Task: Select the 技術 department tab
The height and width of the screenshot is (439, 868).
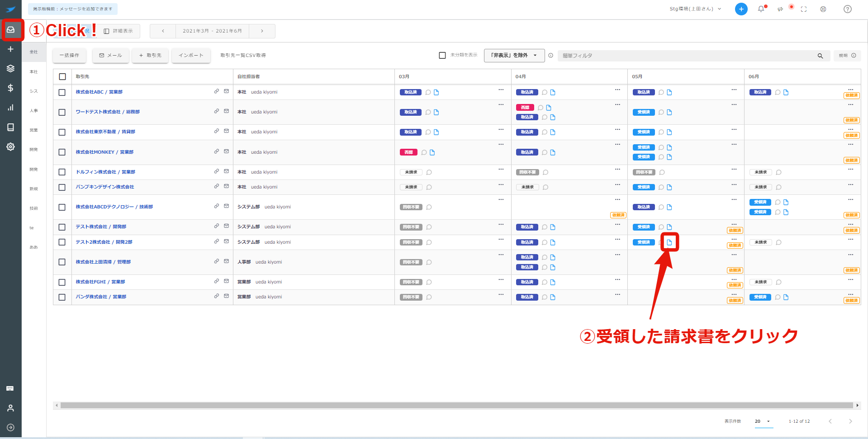Action: (x=34, y=208)
